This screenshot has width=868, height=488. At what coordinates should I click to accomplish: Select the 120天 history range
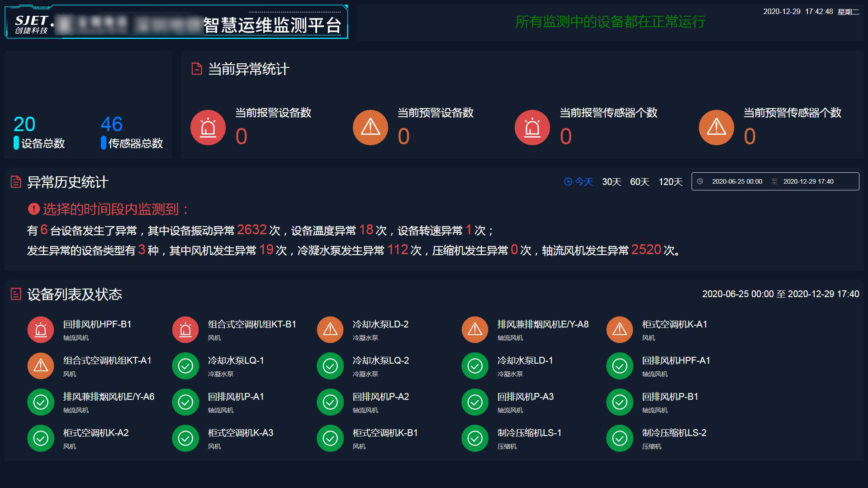click(x=670, y=182)
